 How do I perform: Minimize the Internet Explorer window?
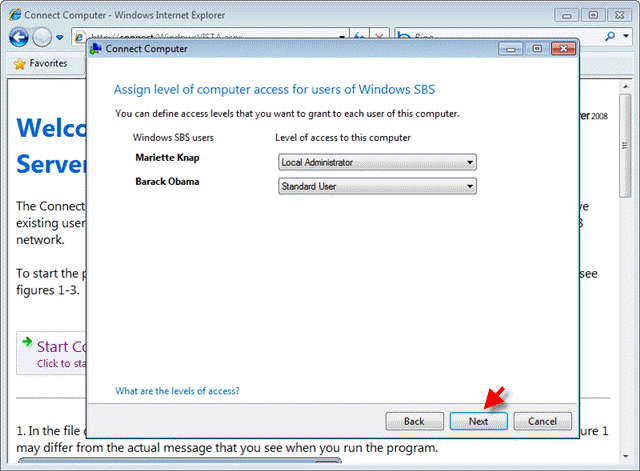pyautogui.click(x=567, y=16)
